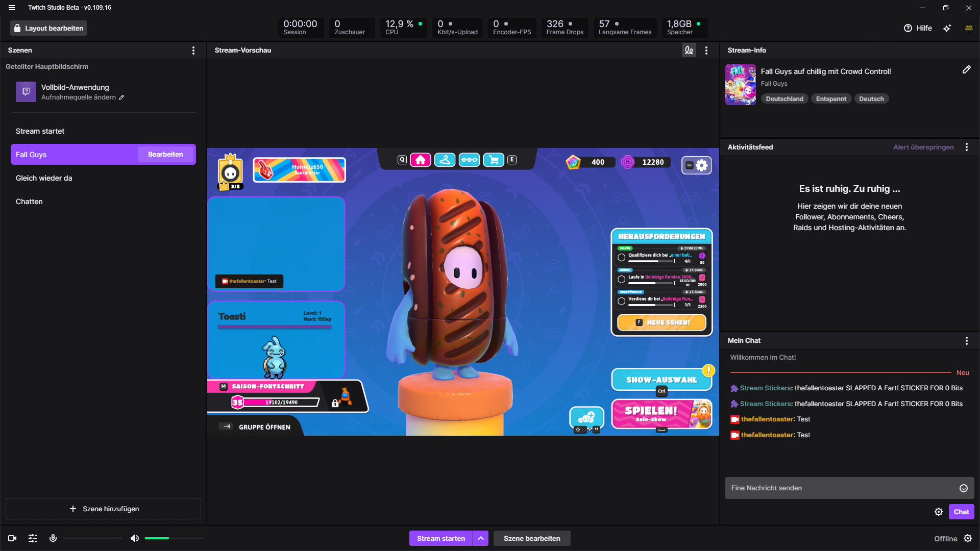980x551 pixels.
Task: Open Szenen panel three-dot menu
Action: [193, 50]
